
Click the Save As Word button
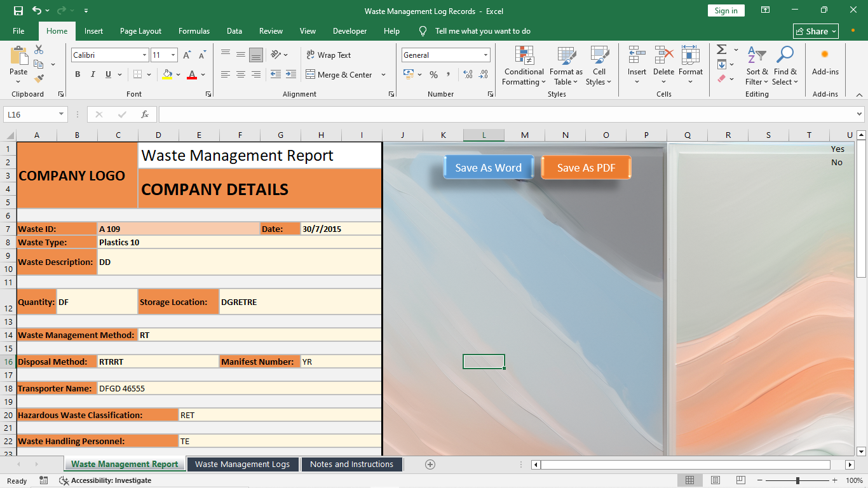[489, 168]
